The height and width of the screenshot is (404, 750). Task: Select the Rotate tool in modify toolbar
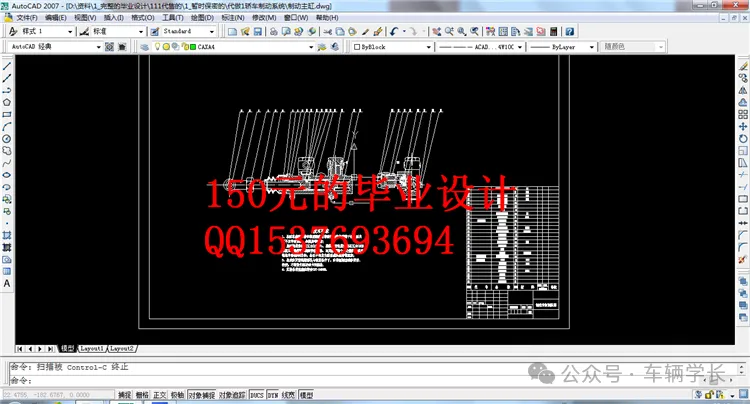point(743,139)
